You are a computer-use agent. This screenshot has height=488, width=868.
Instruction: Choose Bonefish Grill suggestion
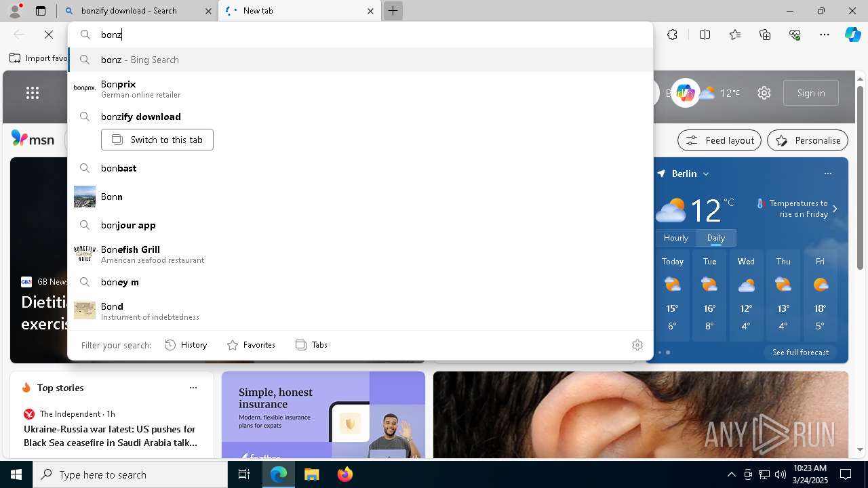tap(360, 253)
